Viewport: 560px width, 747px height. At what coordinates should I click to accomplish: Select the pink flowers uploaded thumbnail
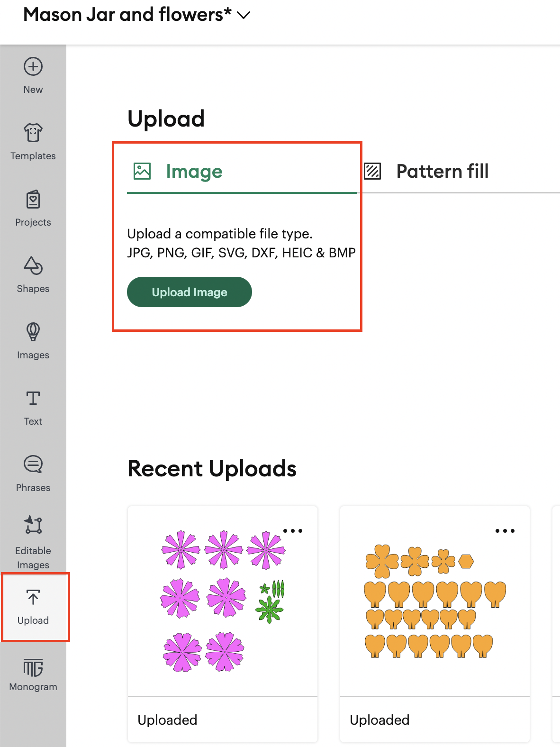click(x=223, y=601)
